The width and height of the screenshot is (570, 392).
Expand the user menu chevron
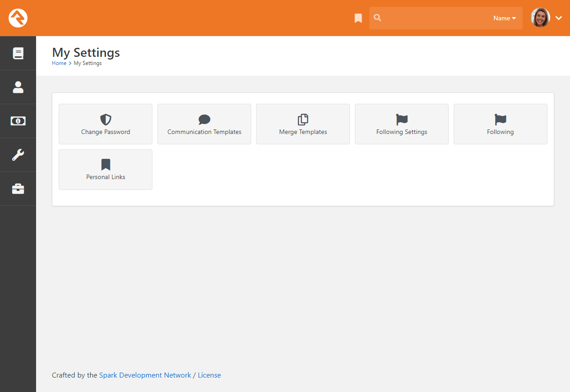pyautogui.click(x=559, y=18)
